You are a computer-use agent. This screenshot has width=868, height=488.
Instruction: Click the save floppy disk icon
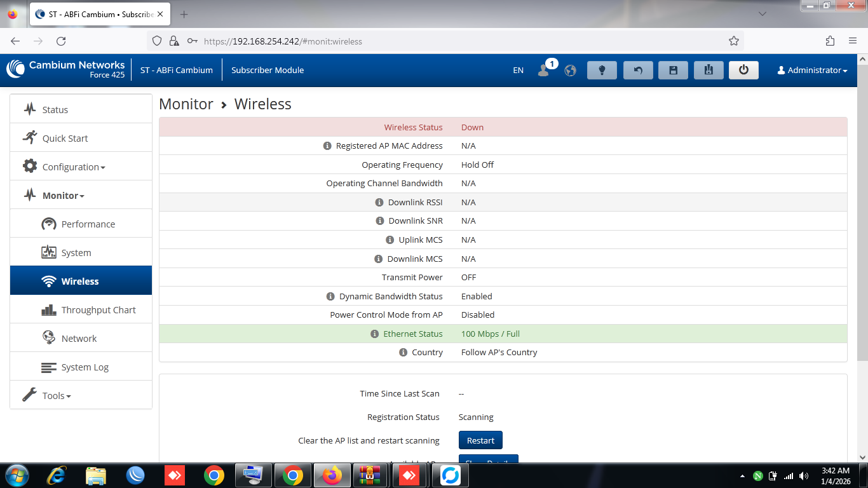pyautogui.click(x=673, y=70)
